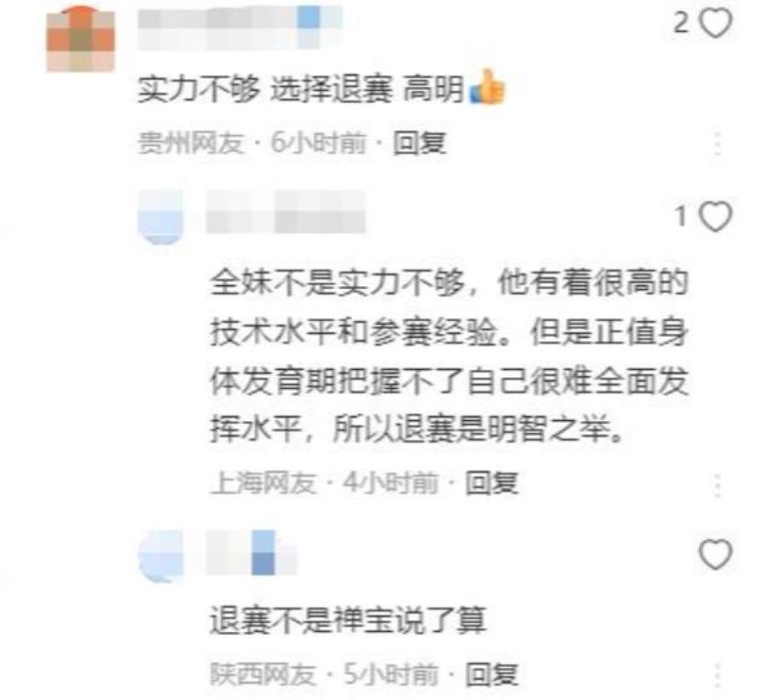The image size is (778, 700).
Task: Open more options for 上海网友 reply
Action: (717, 485)
